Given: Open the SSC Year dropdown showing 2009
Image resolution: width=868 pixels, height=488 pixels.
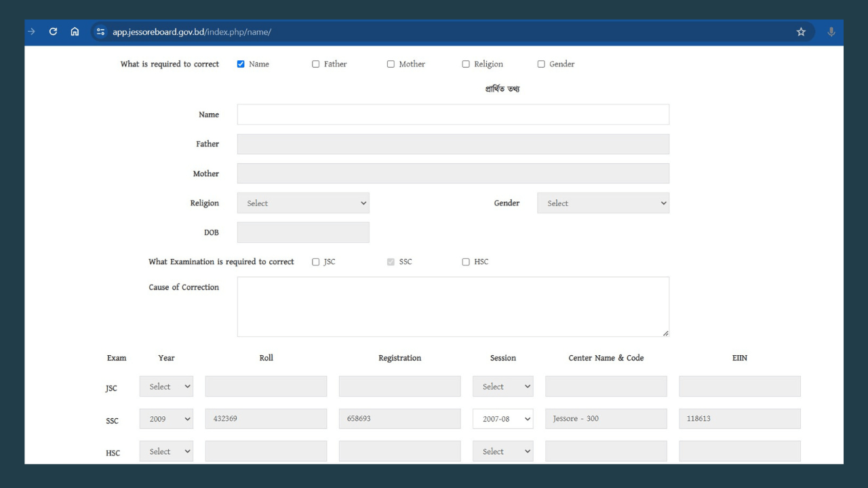Looking at the screenshot, I should [166, 419].
